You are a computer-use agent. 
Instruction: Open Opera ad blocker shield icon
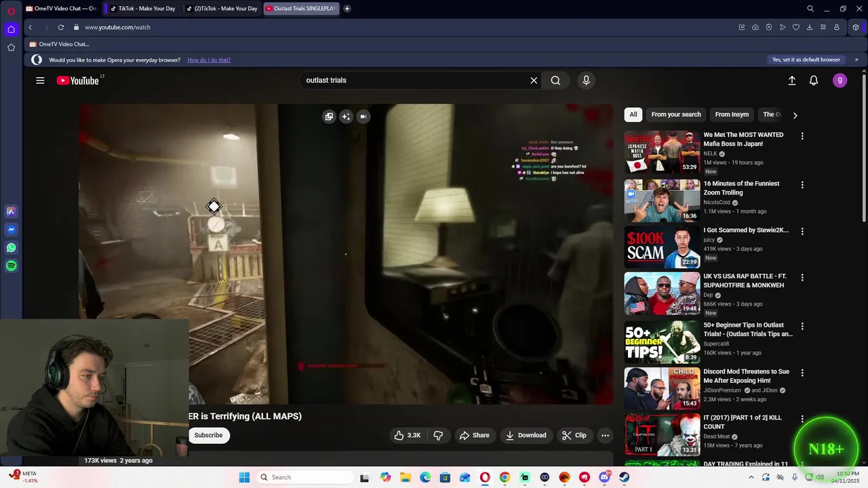[769, 27]
